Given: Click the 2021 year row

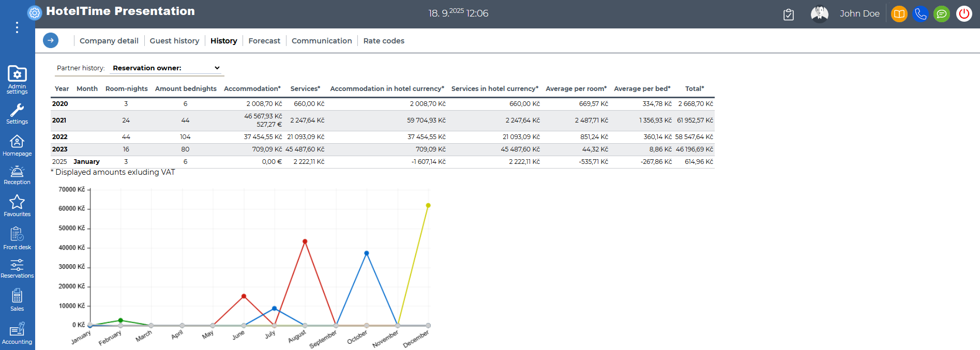Looking at the screenshot, I should point(59,120).
